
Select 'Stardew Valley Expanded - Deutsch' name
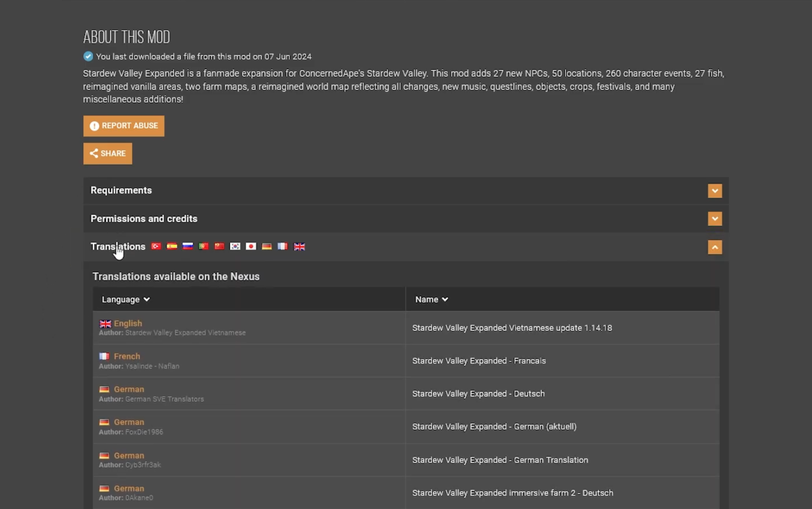click(x=479, y=394)
